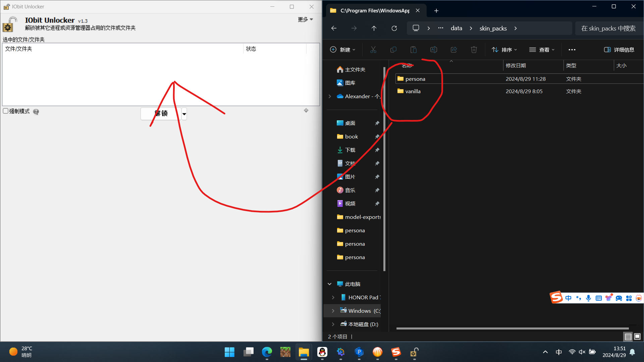Toggle the 详细信息 details pane

[x=619, y=50]
